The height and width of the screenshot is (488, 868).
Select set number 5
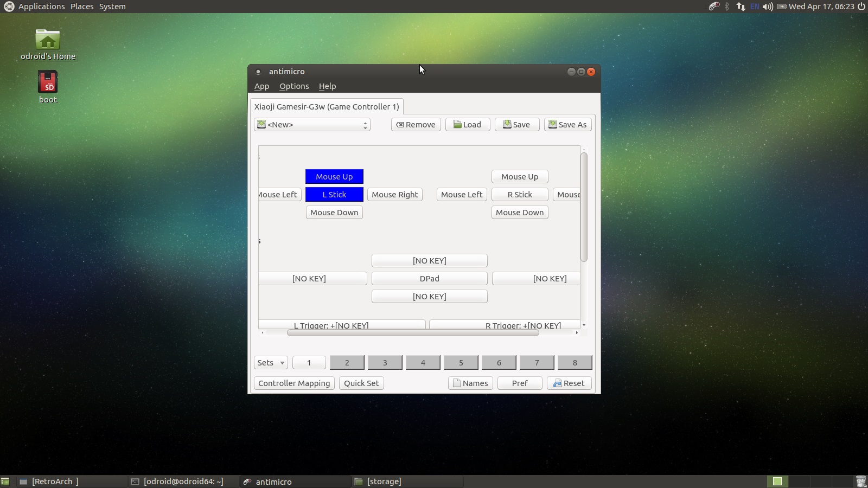(461, 363)
